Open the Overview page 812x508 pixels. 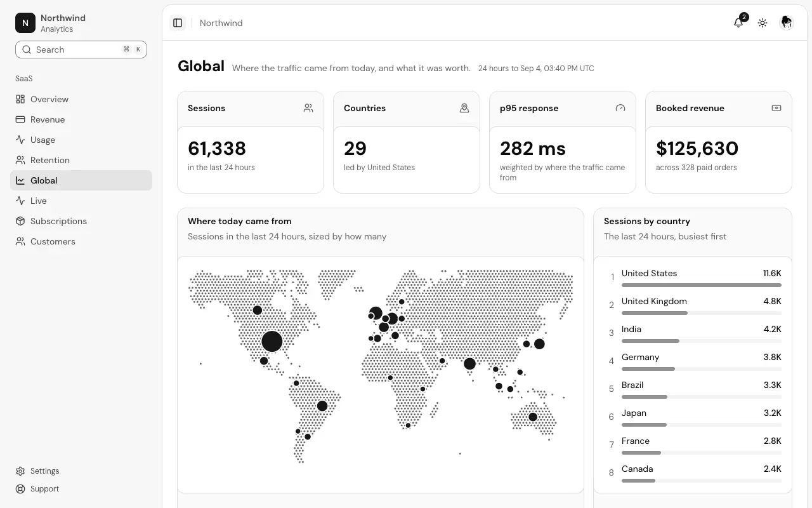81,99
